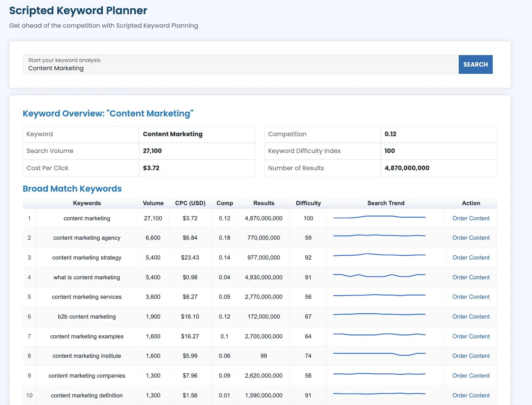Click the Scripted Keyword Planner title

(78, 11)
